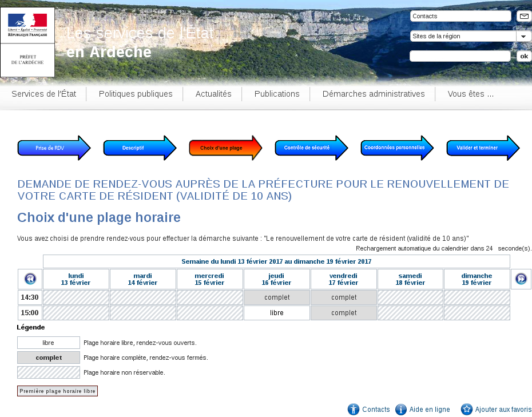Click the Les services de l'État en Ardèche title
This screenshot has height=417, width=532.
click(x=140, y=42)
